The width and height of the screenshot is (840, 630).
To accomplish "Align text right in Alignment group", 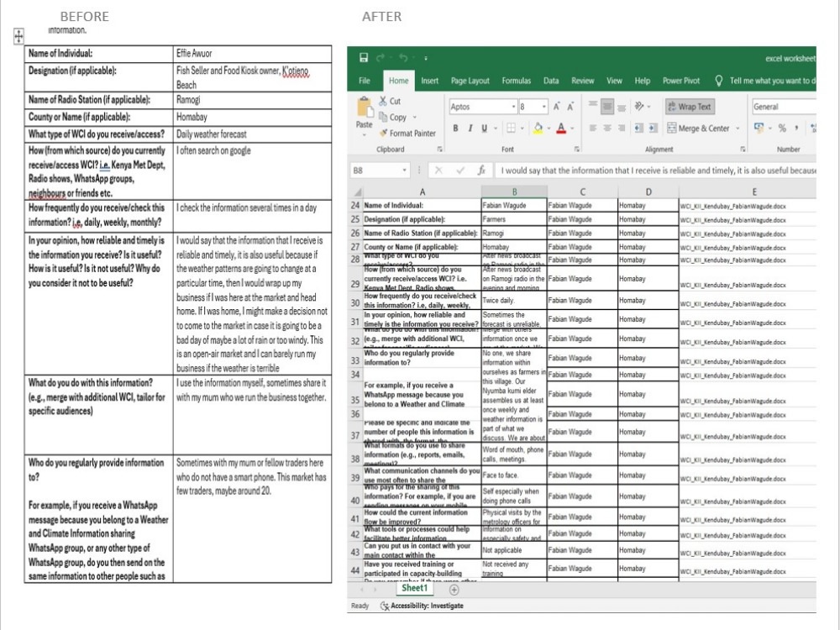I will pyautogui.click(x=622, y=128).
